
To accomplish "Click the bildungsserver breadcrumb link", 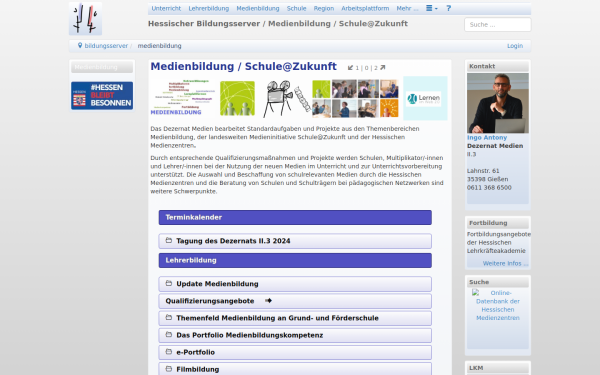I will (106, 46).
